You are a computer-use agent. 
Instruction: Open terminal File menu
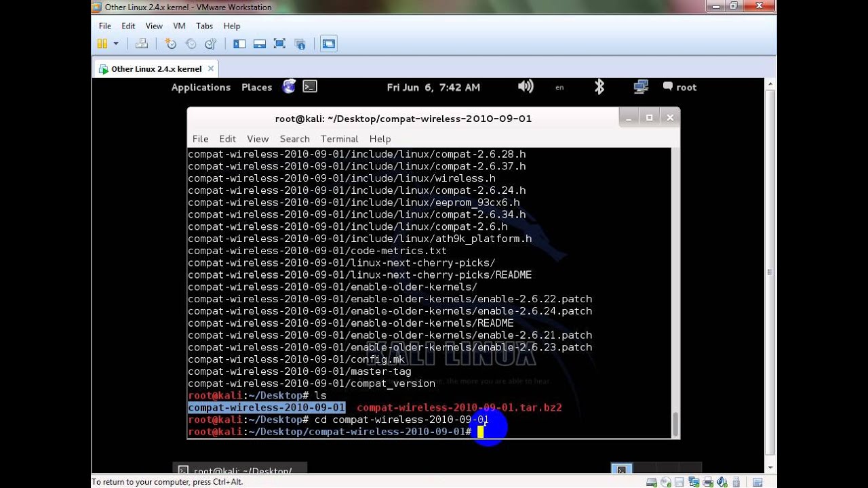tap(200, 138)
